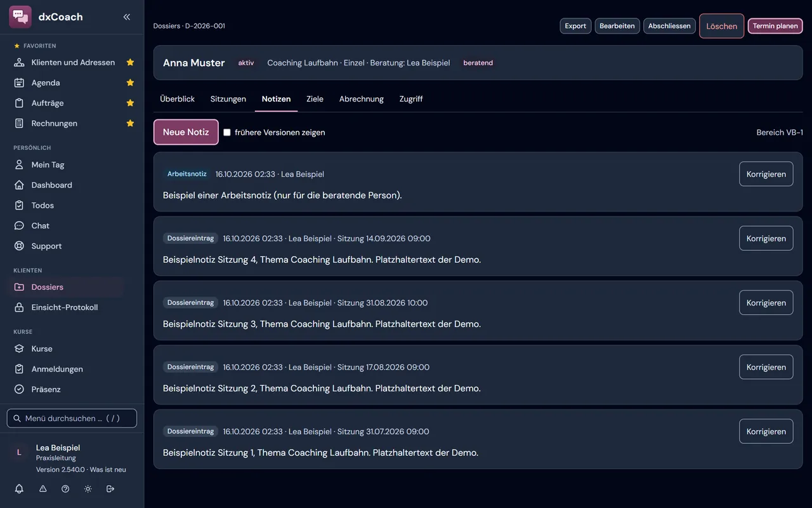
Task: Select the Ziele tab
Action: tap(315, 99)
